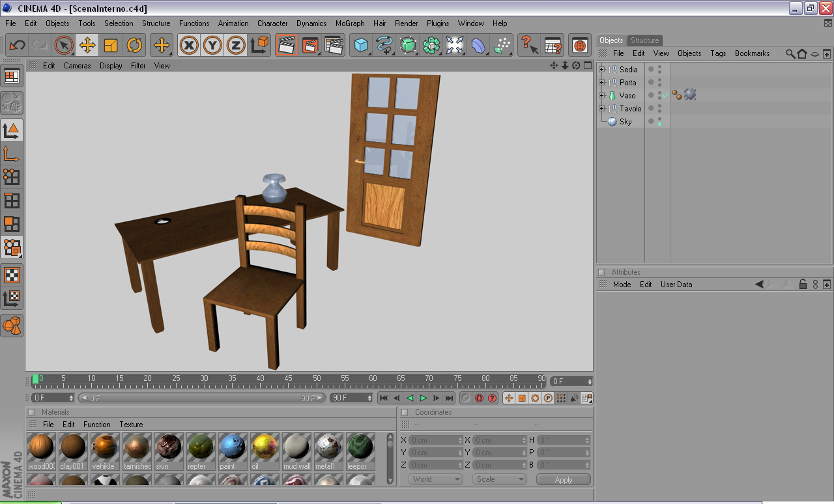This screenshot has width=834, height=504.
Task: Click the Render View clapperboard icon
Action: pyautogui.click(x=287, y=46)
